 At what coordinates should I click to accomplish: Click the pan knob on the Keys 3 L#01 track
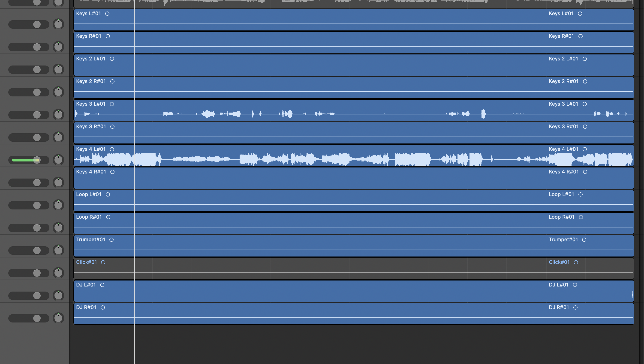(58, 114)
